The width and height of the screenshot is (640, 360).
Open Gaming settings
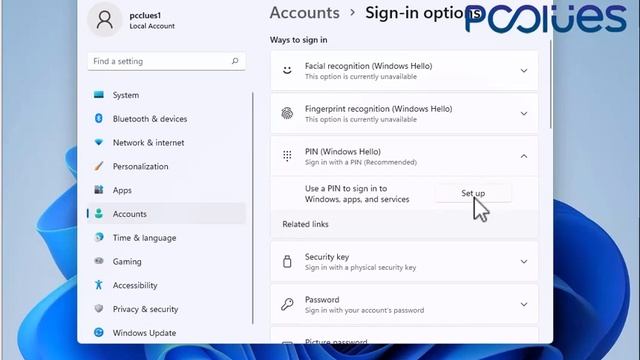tap(167, 261)
